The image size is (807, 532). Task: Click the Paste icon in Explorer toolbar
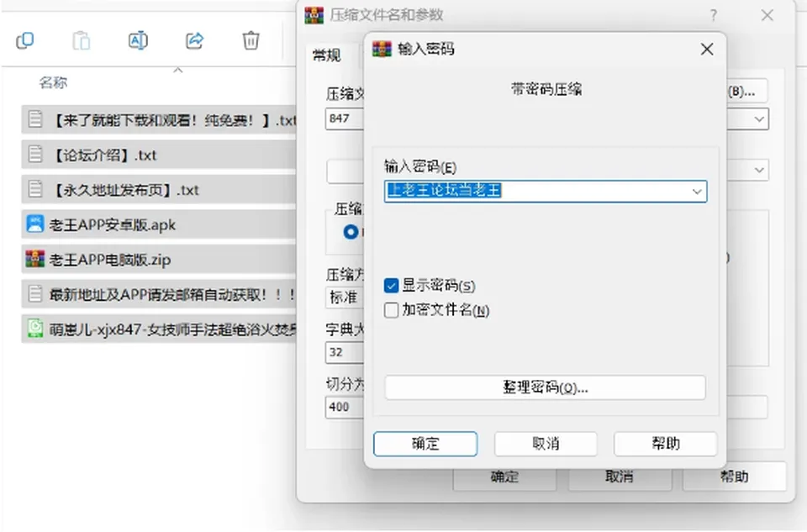[x=82, y=40]
